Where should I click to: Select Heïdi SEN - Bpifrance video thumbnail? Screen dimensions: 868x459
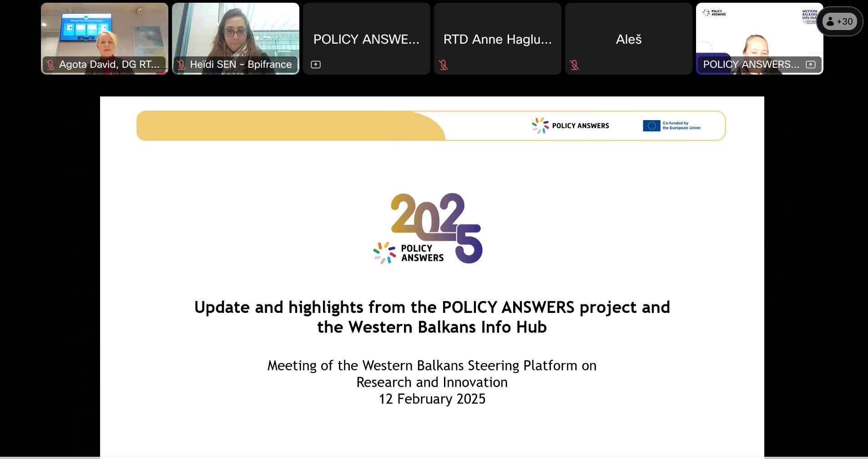pyautogui.click(x=236, y=39)
